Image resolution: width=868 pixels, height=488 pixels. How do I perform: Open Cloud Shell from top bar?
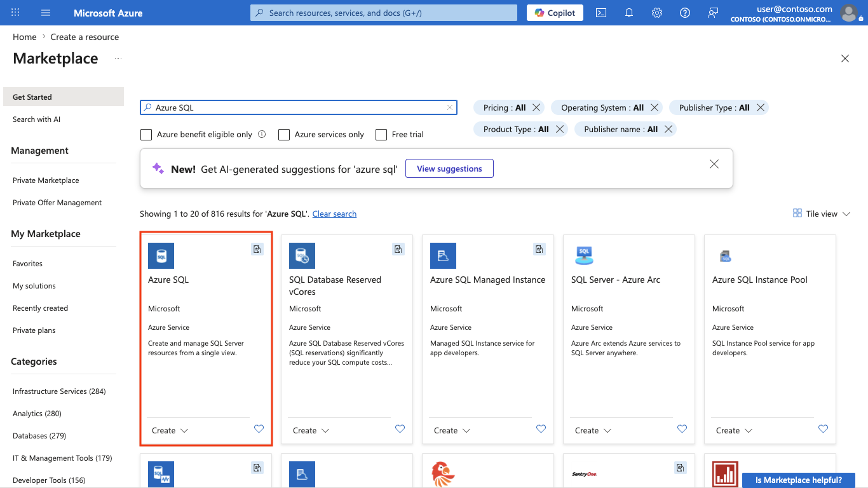point(601,13)
